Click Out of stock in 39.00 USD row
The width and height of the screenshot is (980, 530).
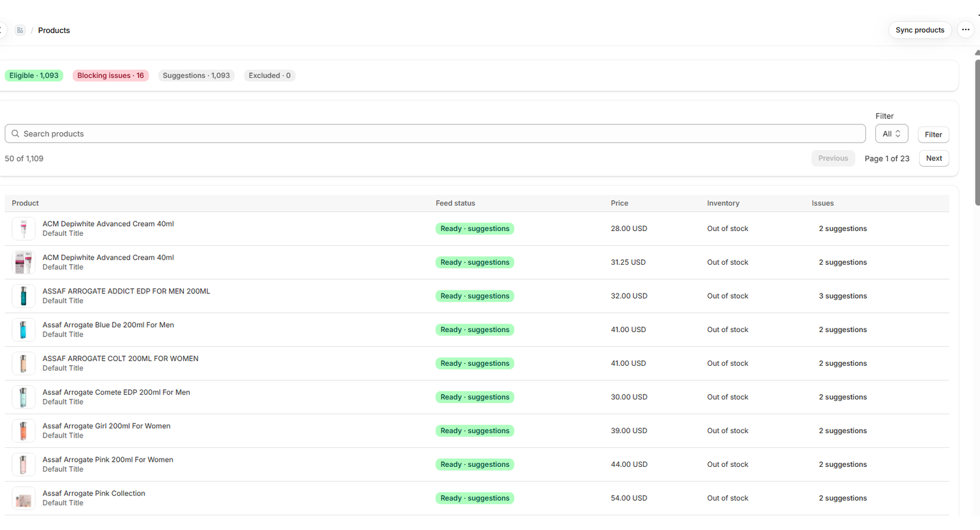pyautogui.click(x=728, y=431)
